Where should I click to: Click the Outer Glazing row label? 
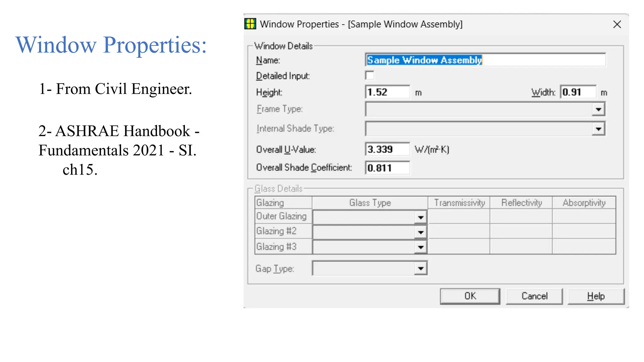coord(283,216)
